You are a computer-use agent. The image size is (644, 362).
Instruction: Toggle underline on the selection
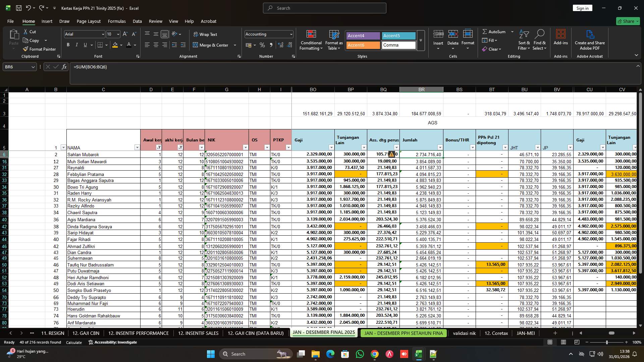(x=85, y=45)
